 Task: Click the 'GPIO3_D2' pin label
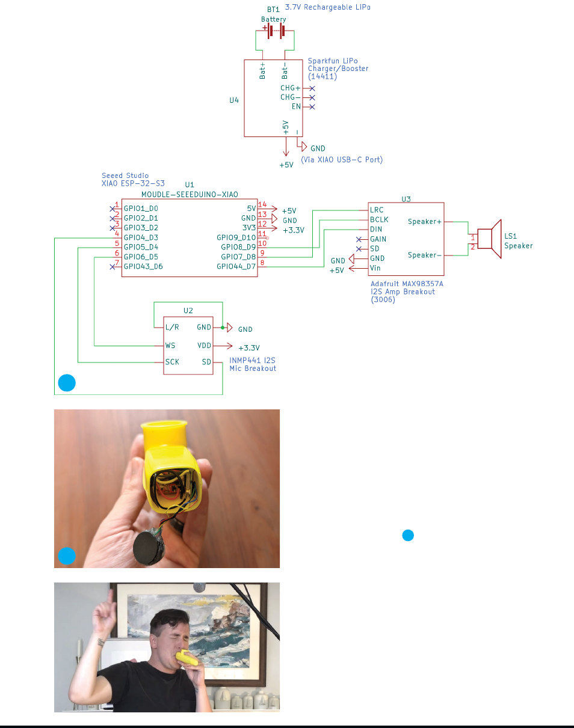(141, 228)
